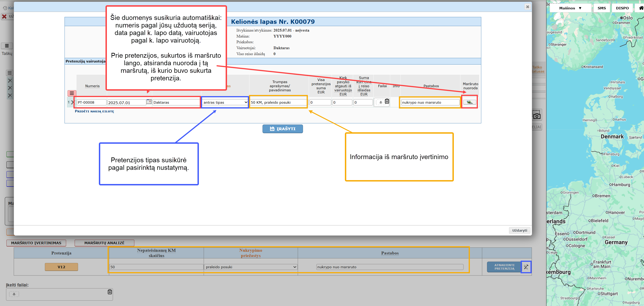
Task: Open the 'praleido posuki' deviation reason dropdown
Action: (251, 267)
